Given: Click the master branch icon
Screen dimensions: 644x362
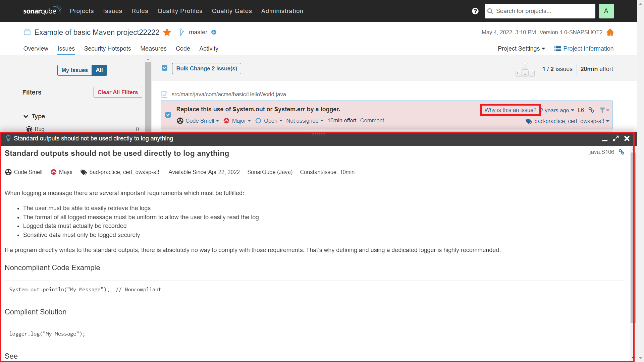Looking at the screenshot, I should click(x=181, y=32).
